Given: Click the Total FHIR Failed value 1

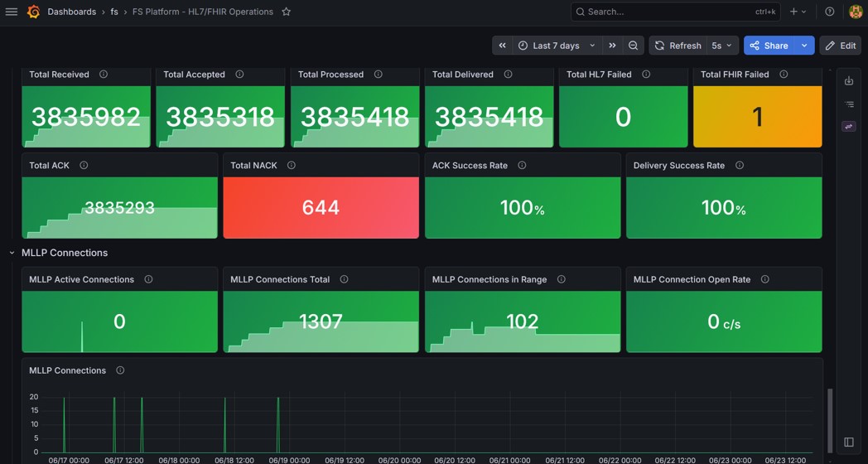Looking at the screenshot, I should [x=757, y=117].
